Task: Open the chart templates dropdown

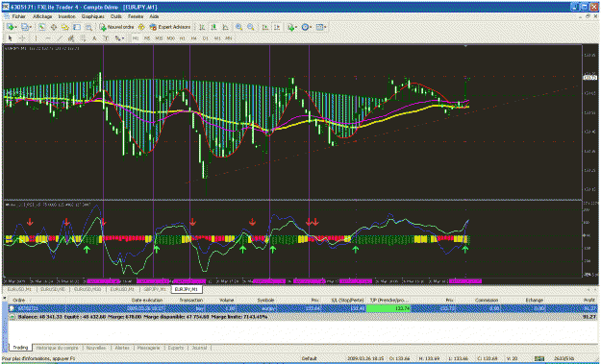Action: [321, 27]
